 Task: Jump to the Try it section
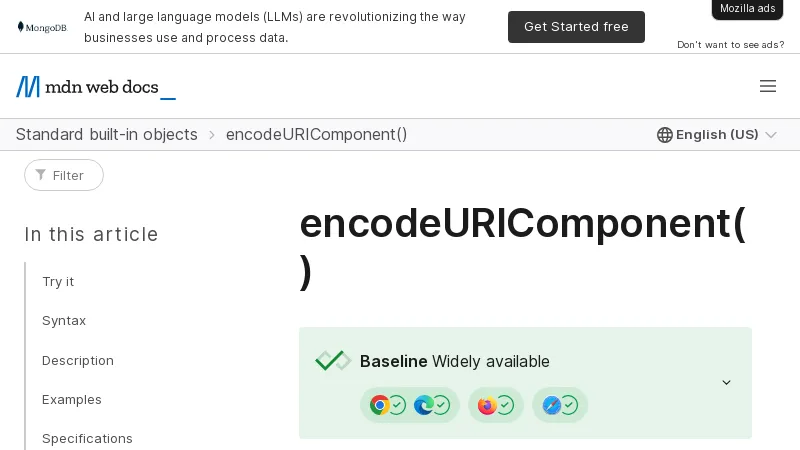coord(58,282)
